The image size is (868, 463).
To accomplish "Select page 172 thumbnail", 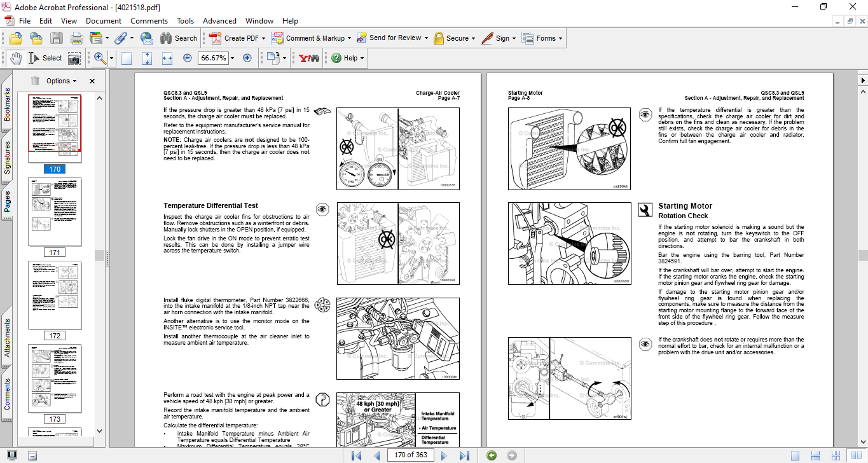I will 55,295.
